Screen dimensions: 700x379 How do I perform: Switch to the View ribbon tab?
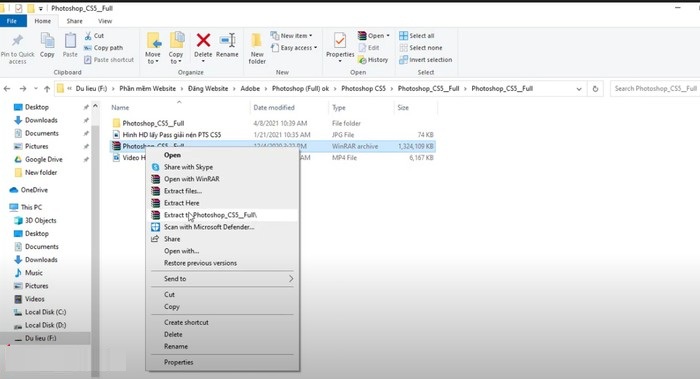(x=105, y=21)
